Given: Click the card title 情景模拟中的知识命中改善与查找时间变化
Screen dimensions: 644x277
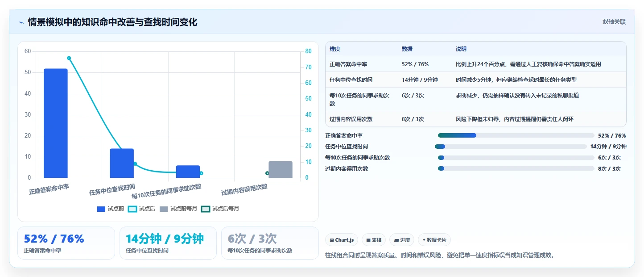Looking at the screenshot, I should click(112, 22).
